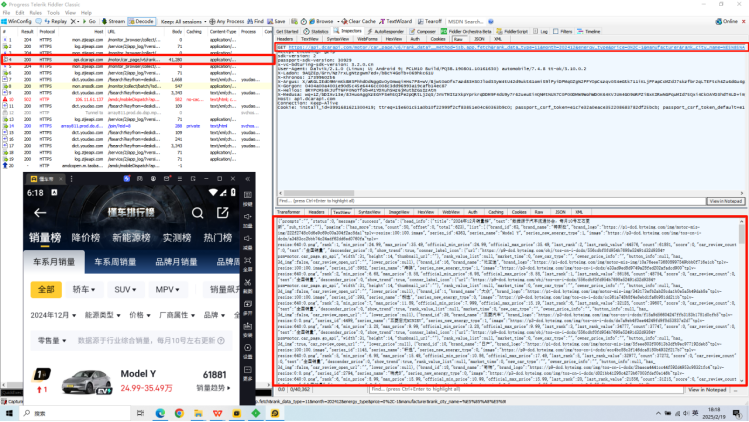Image resolution: width=749 pixels, height=422 pixels.
Task: Click Browse in the toolbar
Action: [x=321, y=22]
